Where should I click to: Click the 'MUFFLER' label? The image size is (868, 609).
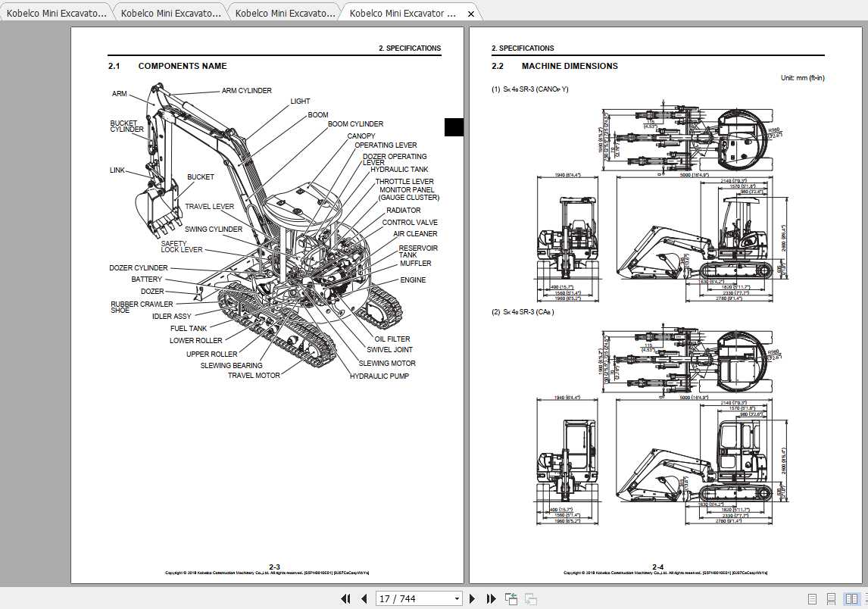tap(416, 264)
